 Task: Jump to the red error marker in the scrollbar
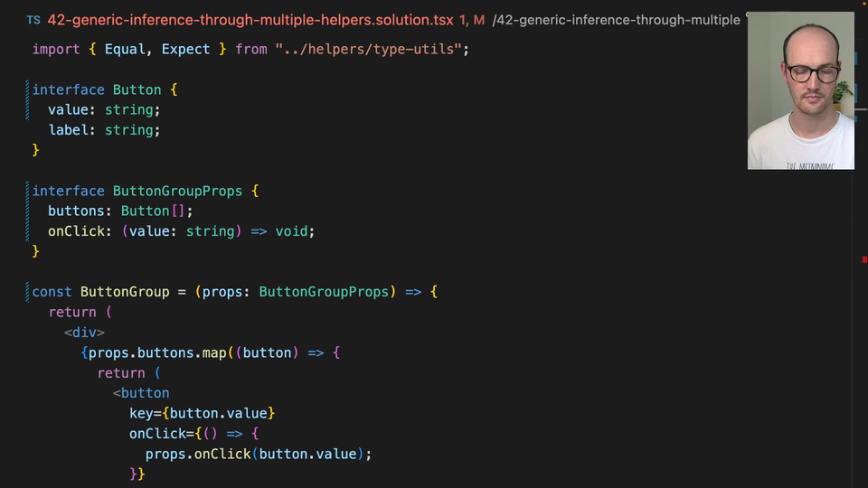864,259
